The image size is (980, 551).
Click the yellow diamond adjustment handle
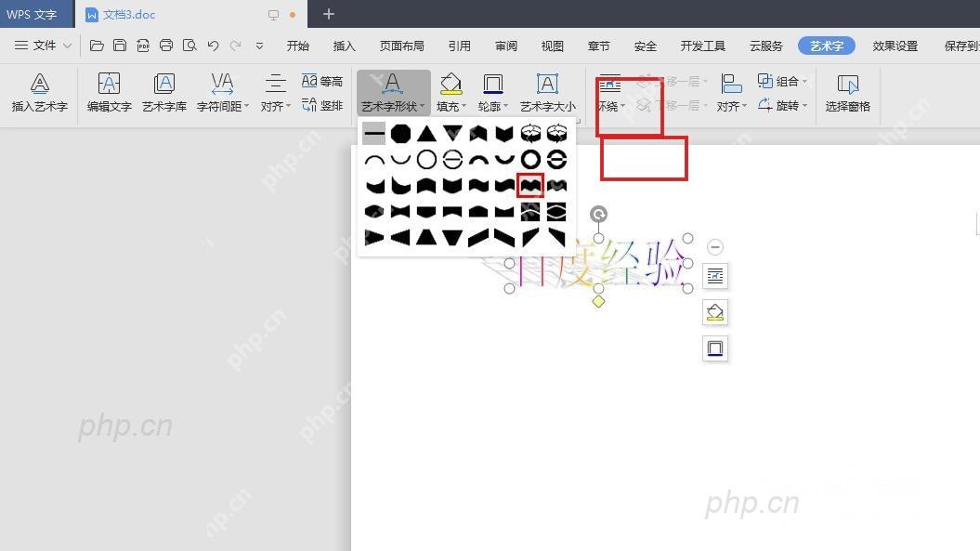click(x=598, y=301)
